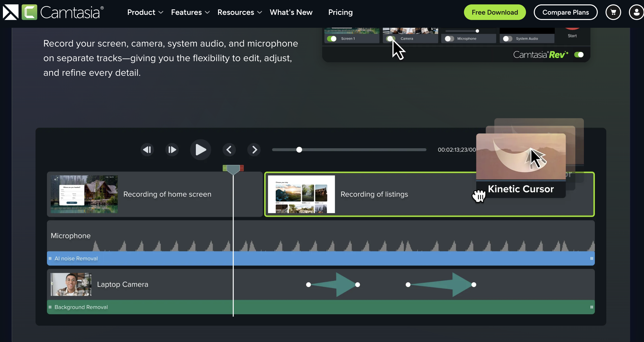Disable the Camtasia Rev toggle
The height and width of the screenshot is (342, 644).
579,54
